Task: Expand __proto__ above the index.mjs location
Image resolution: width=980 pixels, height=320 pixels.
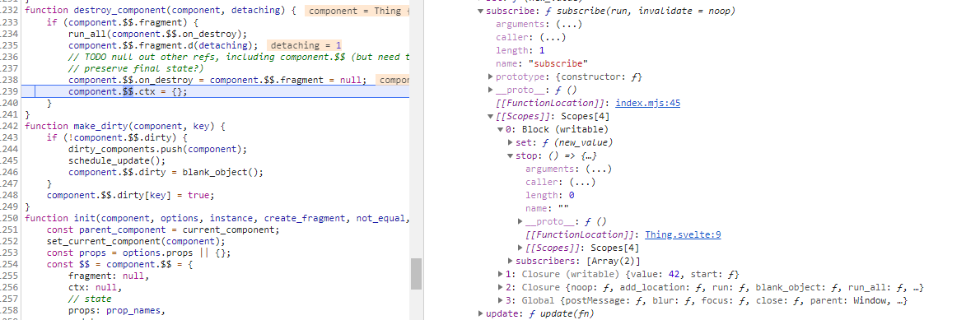Action: (491, 90)
